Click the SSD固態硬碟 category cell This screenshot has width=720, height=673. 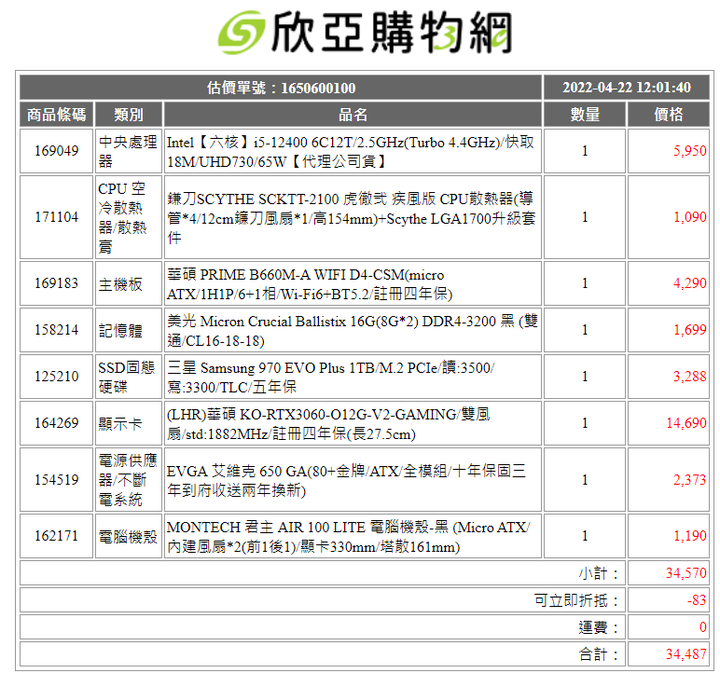click(127, 377)
